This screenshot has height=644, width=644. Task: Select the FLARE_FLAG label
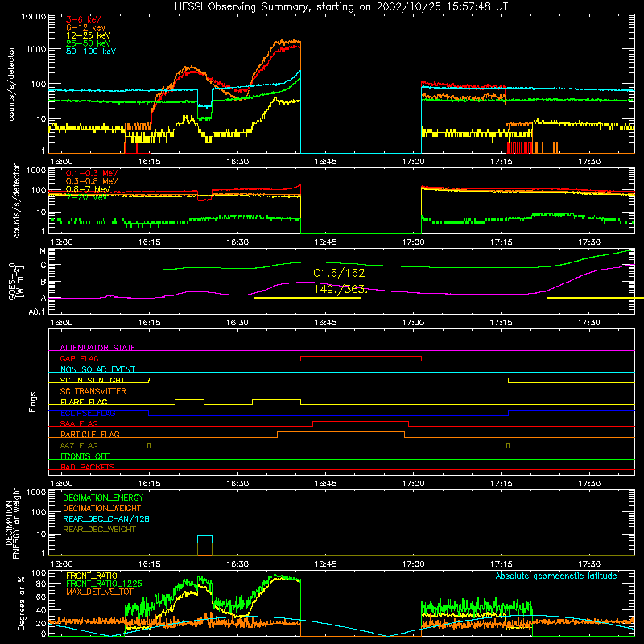click(84, 402)
